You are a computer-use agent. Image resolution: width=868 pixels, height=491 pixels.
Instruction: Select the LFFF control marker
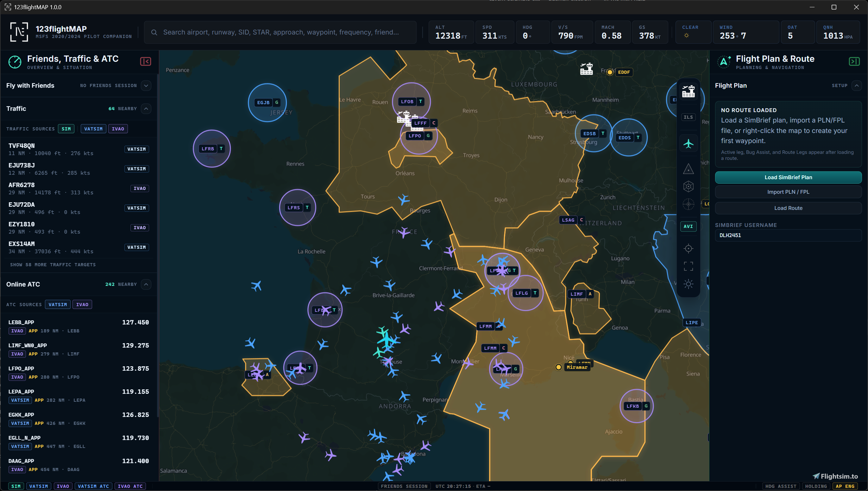tap(425, 123)
